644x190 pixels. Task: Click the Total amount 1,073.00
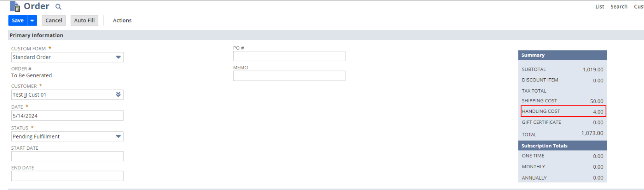coord(592,133)
